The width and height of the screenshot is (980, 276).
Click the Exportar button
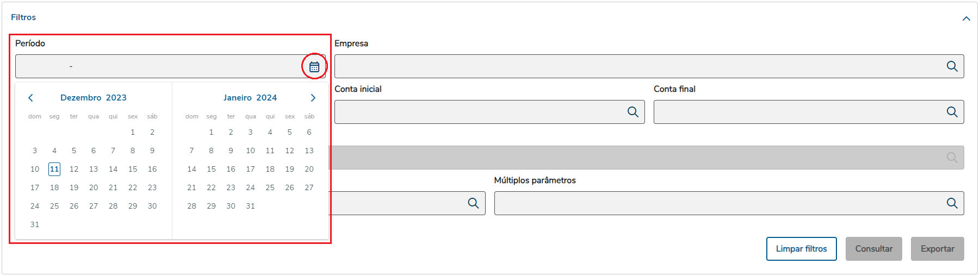pos(937,249)
